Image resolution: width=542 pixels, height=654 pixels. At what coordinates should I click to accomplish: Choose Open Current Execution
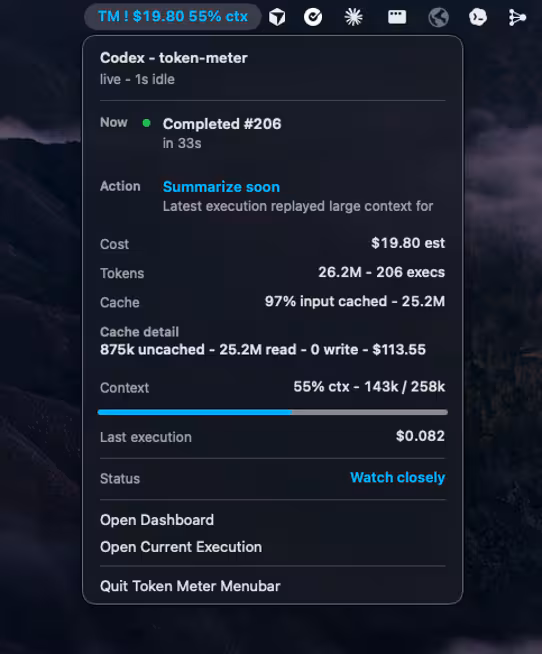coord(181,547)
